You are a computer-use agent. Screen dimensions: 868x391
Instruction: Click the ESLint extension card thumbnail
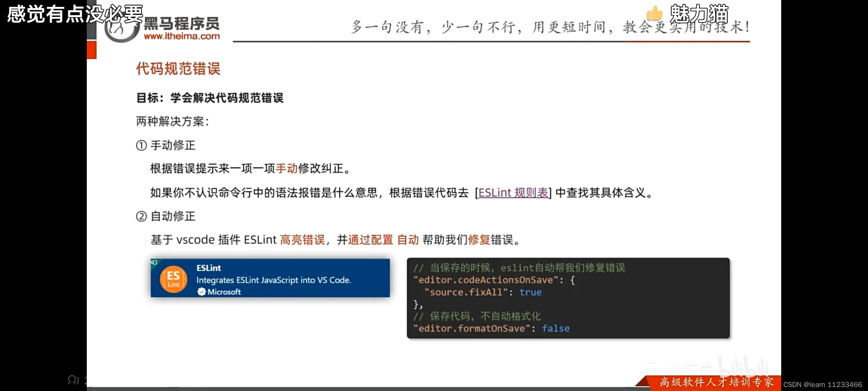pyautogui.click(x=270, y=278)
